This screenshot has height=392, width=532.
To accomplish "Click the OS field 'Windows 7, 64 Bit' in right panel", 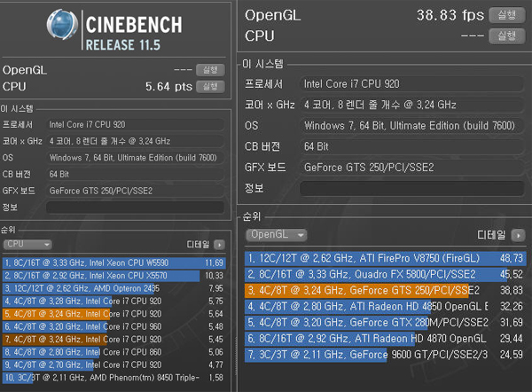I will tap(412, 126).
